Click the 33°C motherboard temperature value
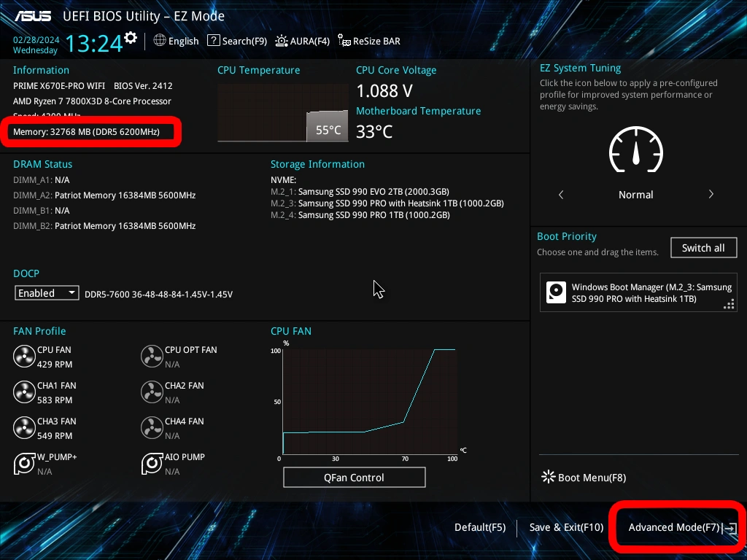The height and width of the screenshot is (560, 747). (374, 132)
